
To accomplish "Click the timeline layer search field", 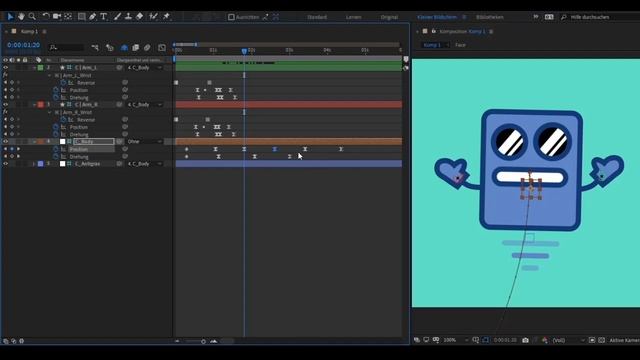I will (x=67, y=48).
